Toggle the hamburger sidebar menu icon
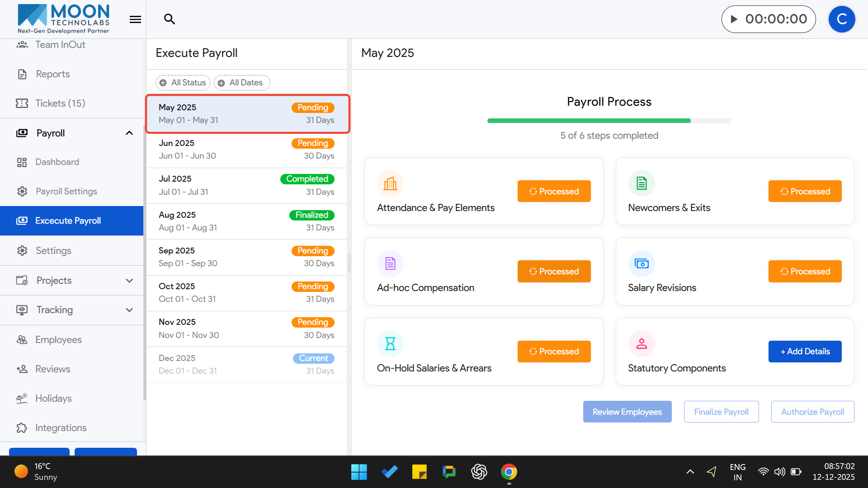The height and width of the screenshot is (488, 868). pos(135,19)
